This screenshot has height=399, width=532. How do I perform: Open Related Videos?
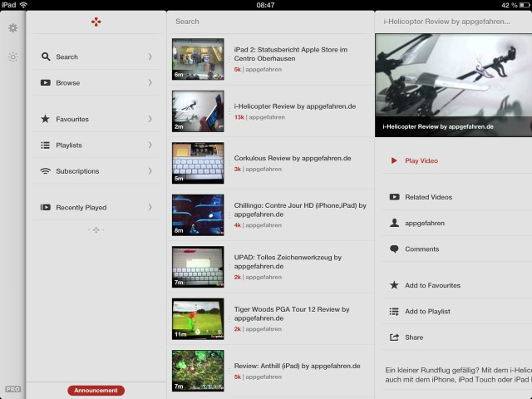click(428, 197)
